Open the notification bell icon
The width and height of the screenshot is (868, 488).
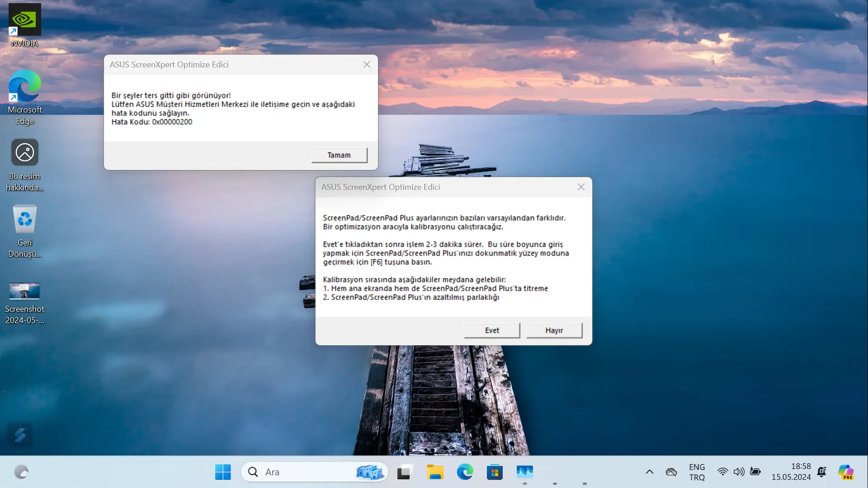click(822, 472)
